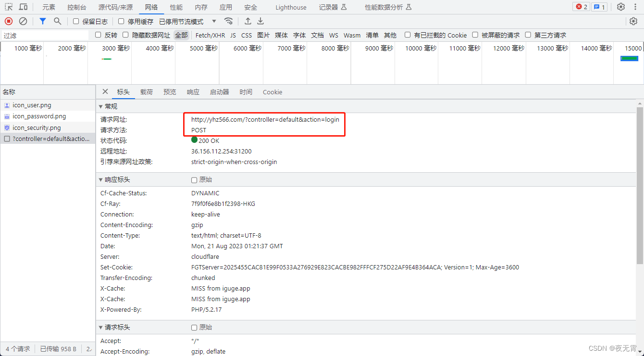Open the 预览 Preview tab
This screenshot has width=644, height=356.
(x=170, y=92)
